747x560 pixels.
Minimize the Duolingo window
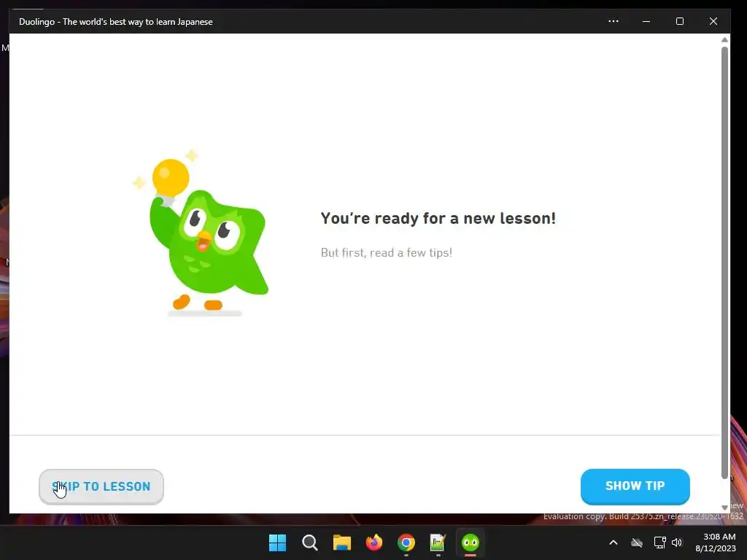[x=646, y=21]
